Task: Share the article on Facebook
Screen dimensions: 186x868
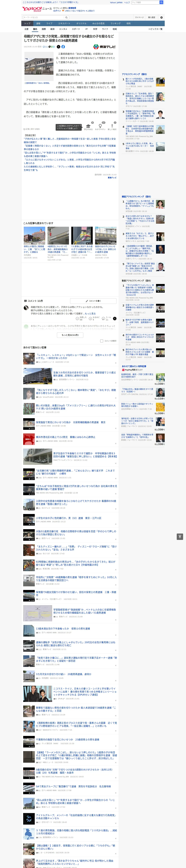Action: (63, 47)
